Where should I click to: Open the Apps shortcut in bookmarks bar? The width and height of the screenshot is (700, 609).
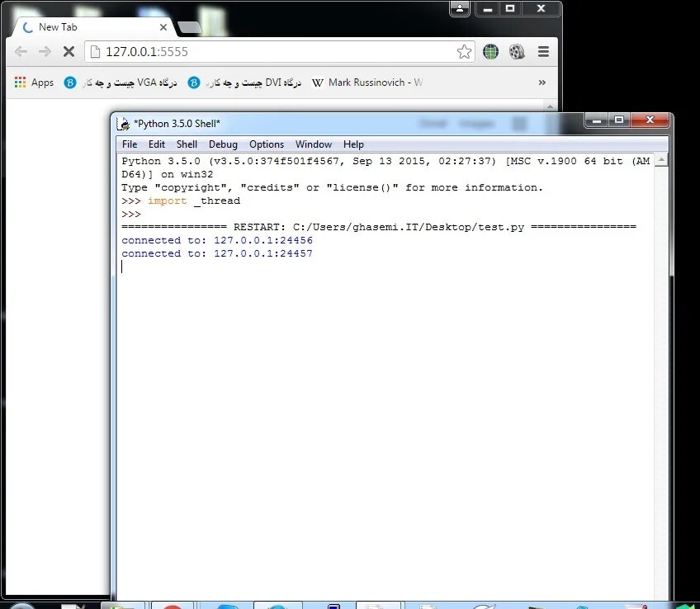[34, 83]
